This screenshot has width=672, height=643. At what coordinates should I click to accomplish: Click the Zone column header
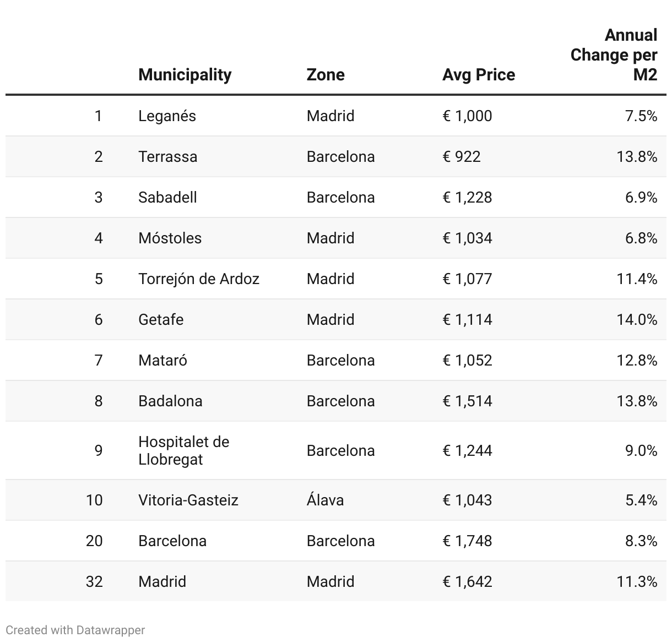click(326, 75)
